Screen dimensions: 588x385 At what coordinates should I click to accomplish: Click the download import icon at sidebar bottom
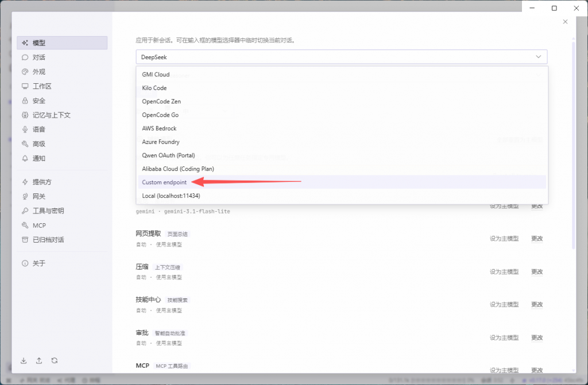click(x=24, y=360)
